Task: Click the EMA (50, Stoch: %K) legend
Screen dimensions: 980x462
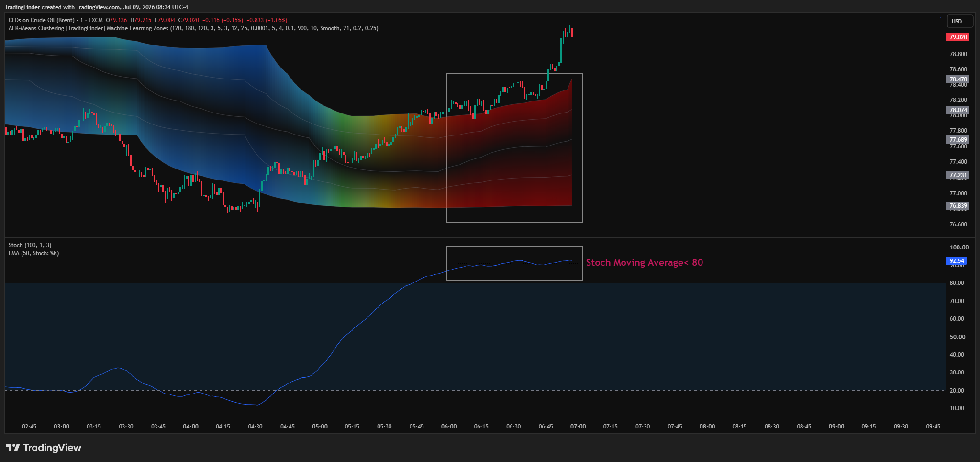Action: (33, 253)
